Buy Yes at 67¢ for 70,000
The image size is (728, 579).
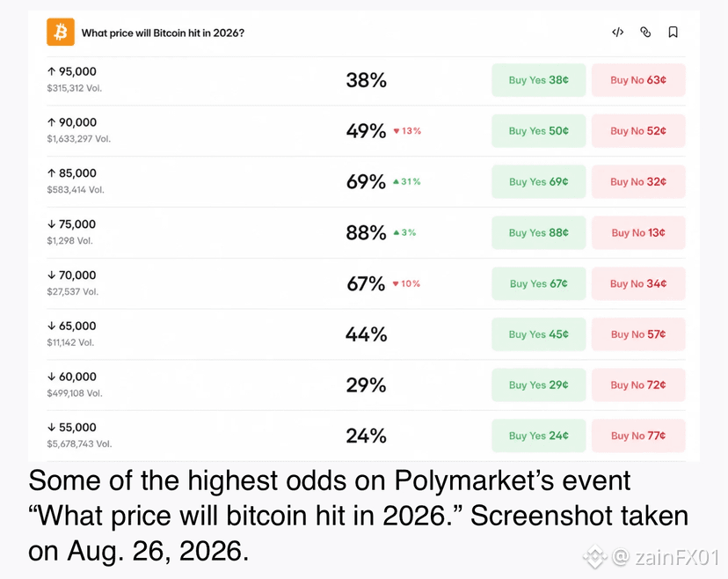[539, 283]
